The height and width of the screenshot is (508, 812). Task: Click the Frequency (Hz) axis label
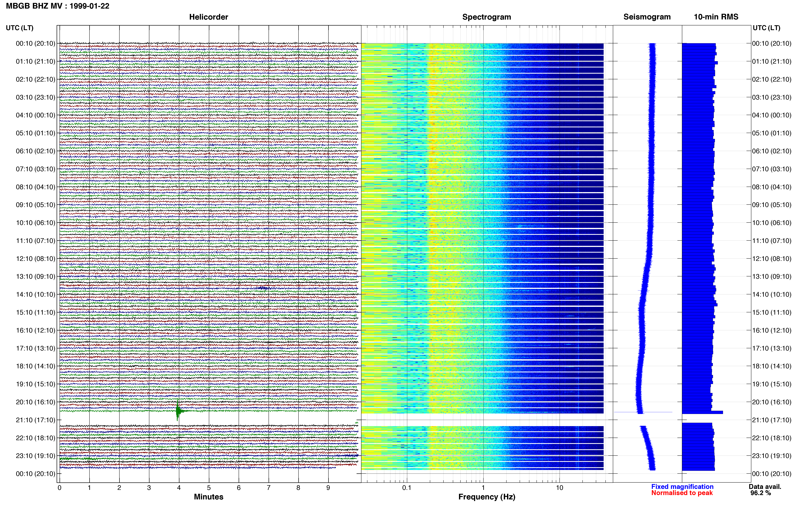(487, 497)
